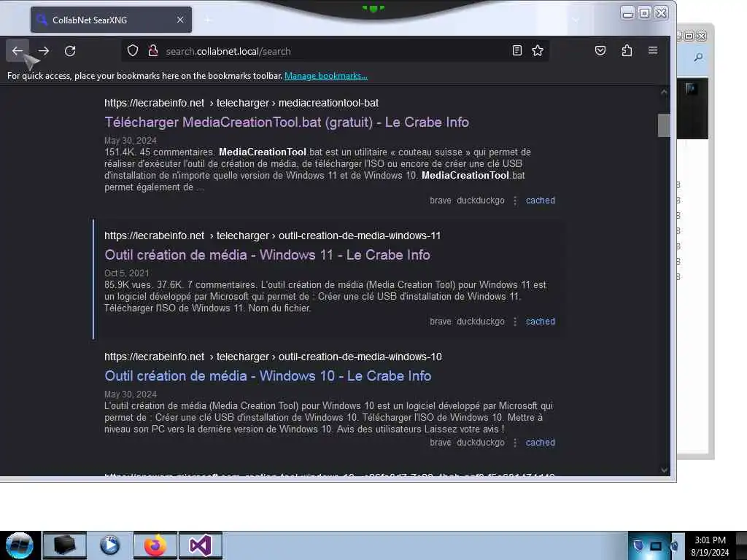Open the tracking protection shield icon

133,51
